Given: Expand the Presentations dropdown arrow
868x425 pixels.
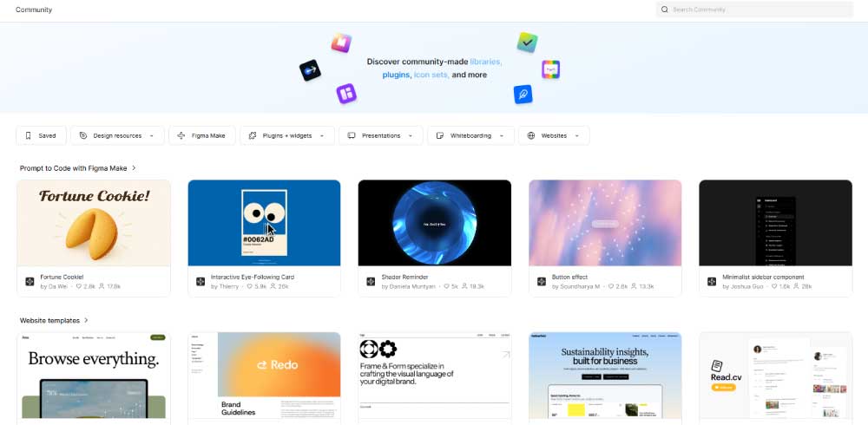Looking at the screenshot, I should (411, 136).
